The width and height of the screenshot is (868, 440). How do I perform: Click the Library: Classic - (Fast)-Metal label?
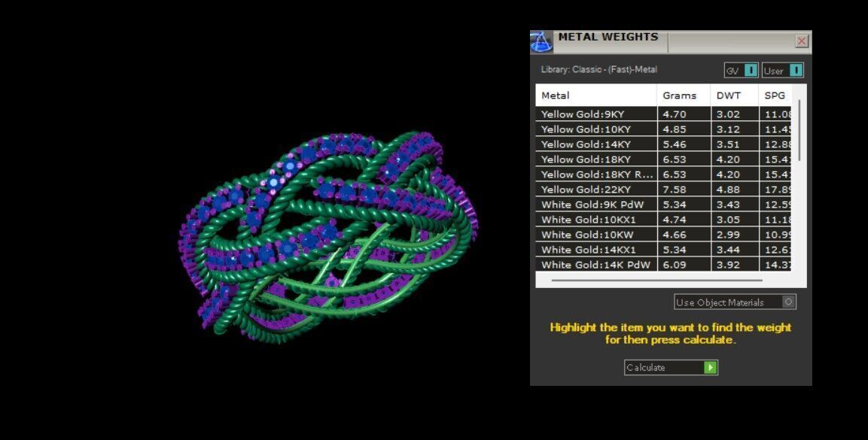pos(599,70)
